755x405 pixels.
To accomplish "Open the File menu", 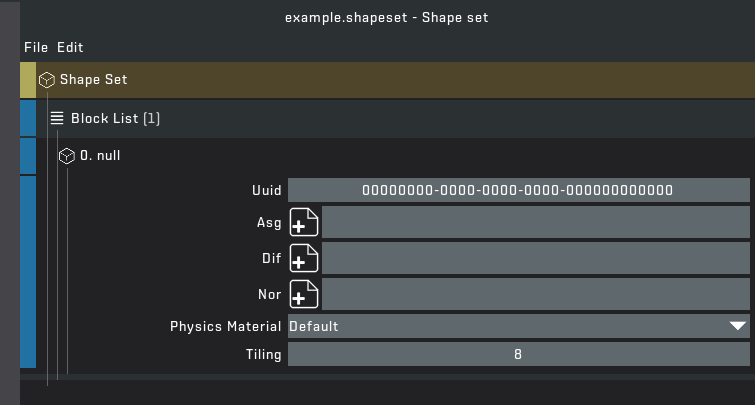I will coord(36,47).
